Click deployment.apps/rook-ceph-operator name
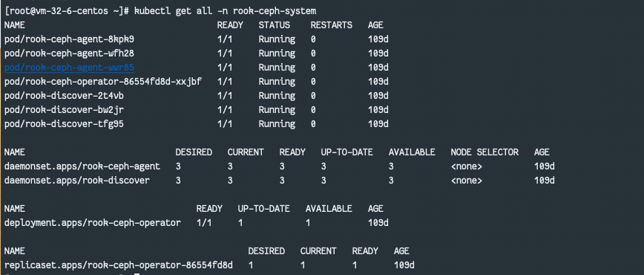The height and width of the screenshot is (275, 644). [x=93, y=223]
